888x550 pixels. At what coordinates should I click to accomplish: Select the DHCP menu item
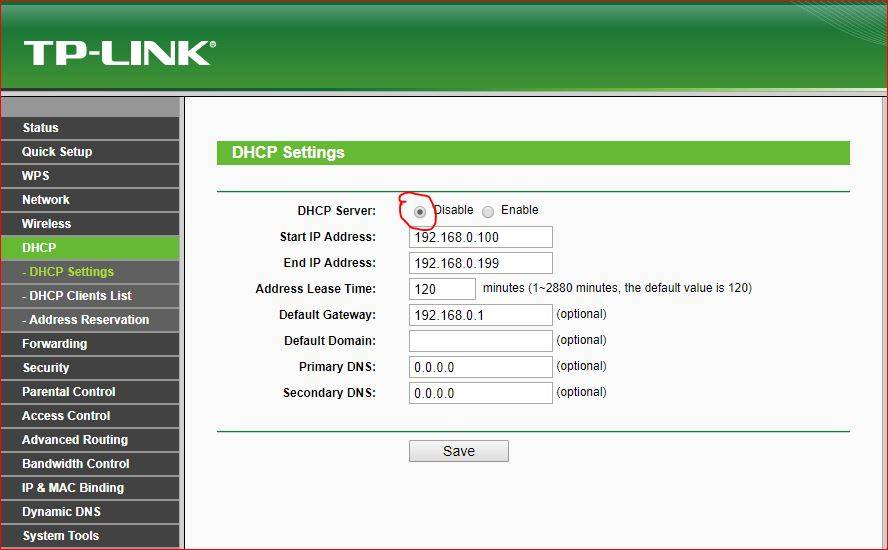90,248
